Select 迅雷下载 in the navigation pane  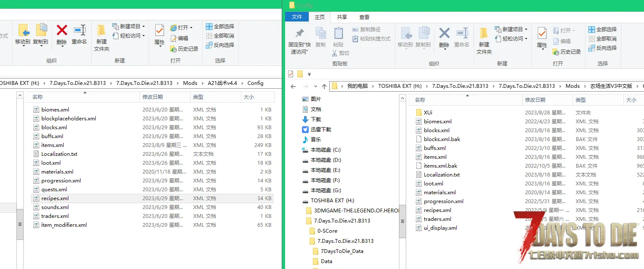(316, 129)
